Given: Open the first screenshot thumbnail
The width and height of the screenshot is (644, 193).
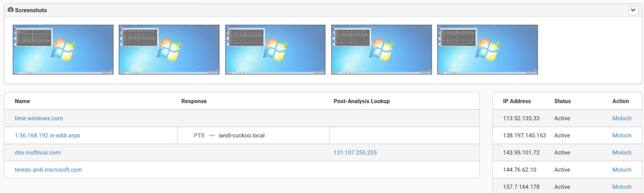Looking at the screenshot, I should click(x=63, y=49).
